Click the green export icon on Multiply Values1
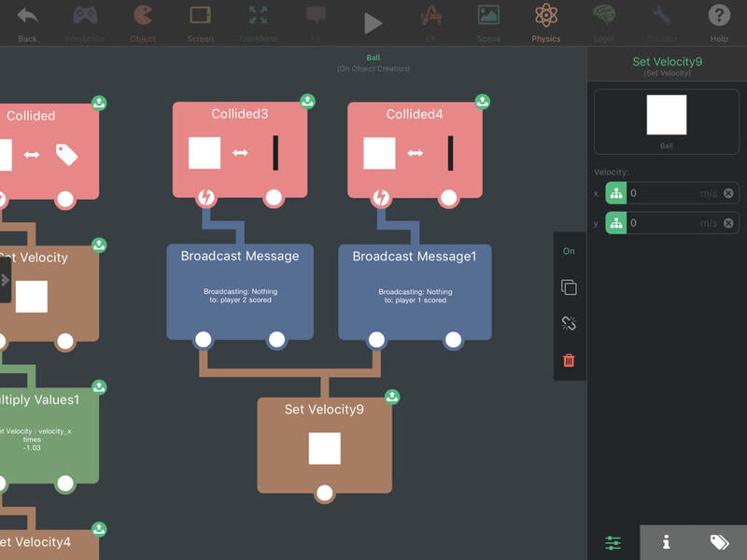This screenshot has height=560, width=747. pos(99,386)
